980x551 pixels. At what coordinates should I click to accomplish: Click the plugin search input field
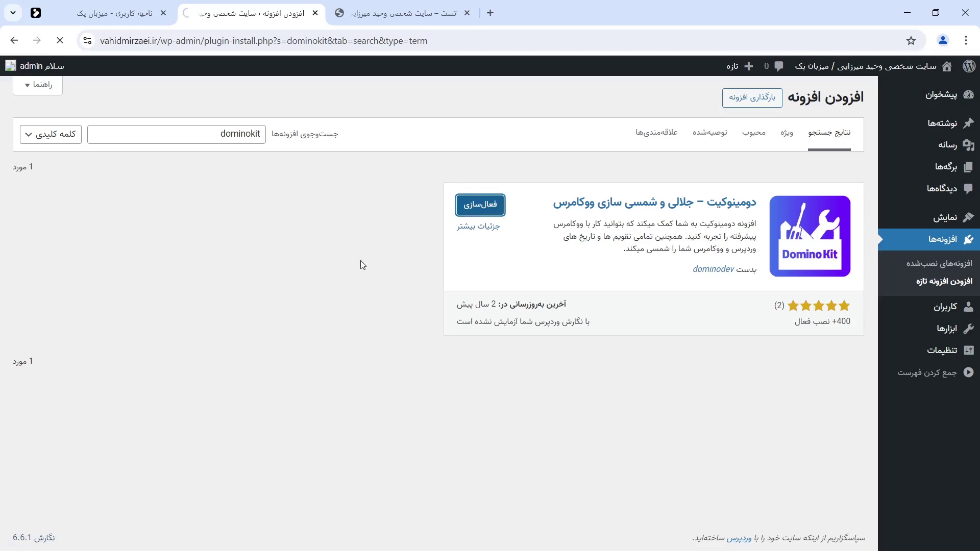click(176, 134)
